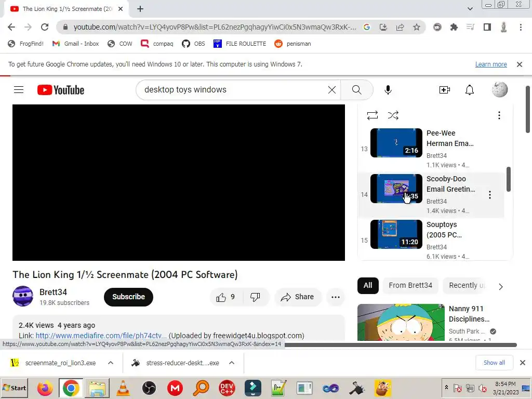The height and width of the screenshot is (399, 532).
Task: Show hidden system tray icons arrow
Action: (x=446, y=387)
